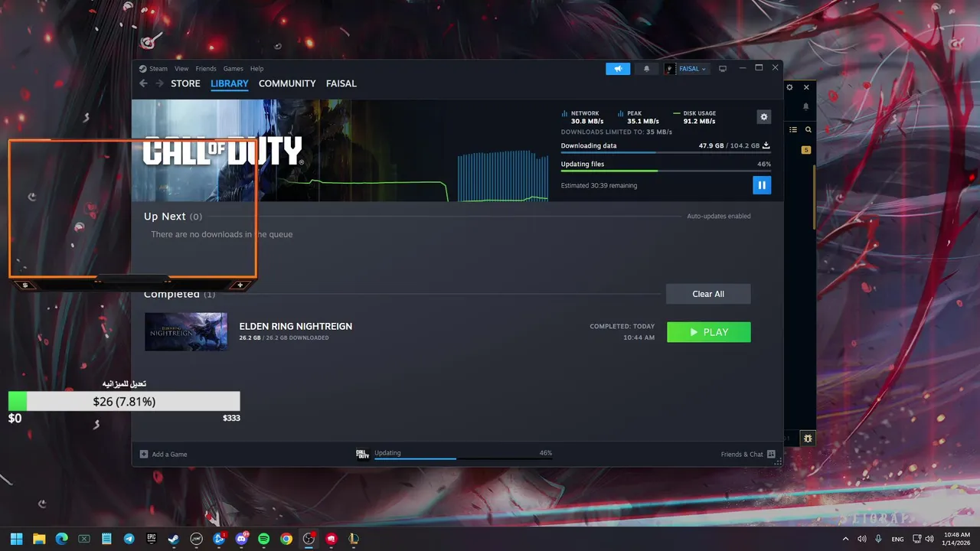Open the Steam menu in the title bar
980x551 pixels.
click(x=153, y=69)
